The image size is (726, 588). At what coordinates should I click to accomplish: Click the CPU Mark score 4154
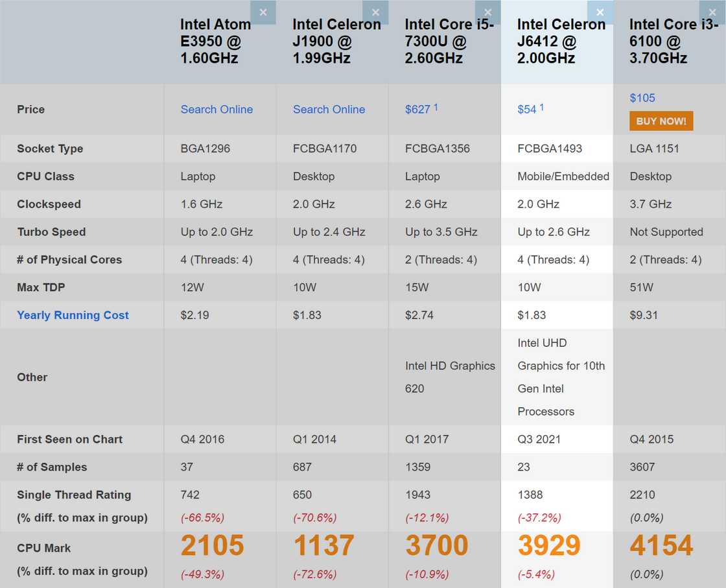pyautogui.click(x=662, y=545)
